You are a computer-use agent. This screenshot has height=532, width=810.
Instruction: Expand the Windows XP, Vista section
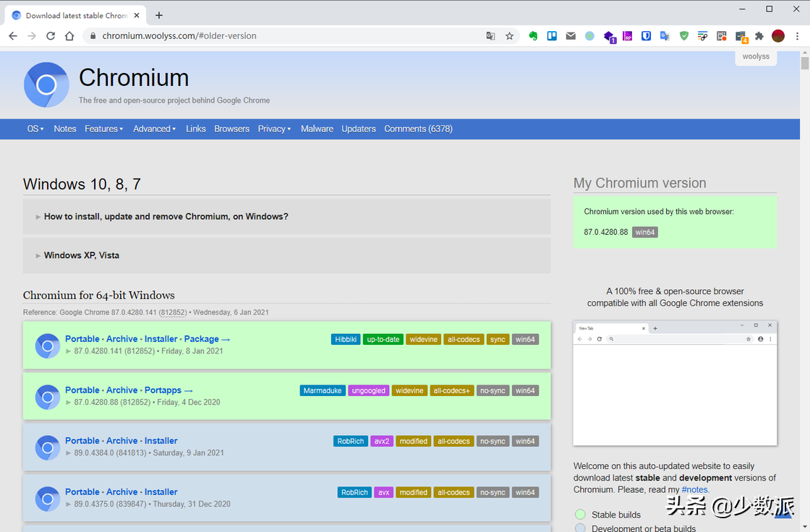pyautogui.click(x=81, y=256)
